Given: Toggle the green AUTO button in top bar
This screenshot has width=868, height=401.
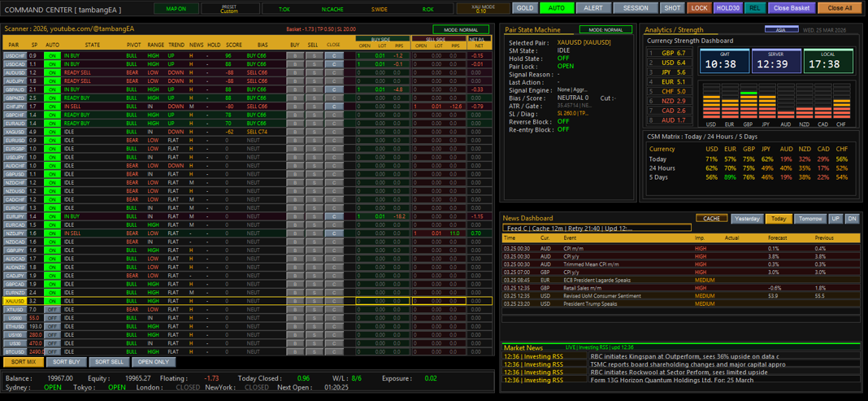Looking at the screenshot, I should [x=557, y=8].
